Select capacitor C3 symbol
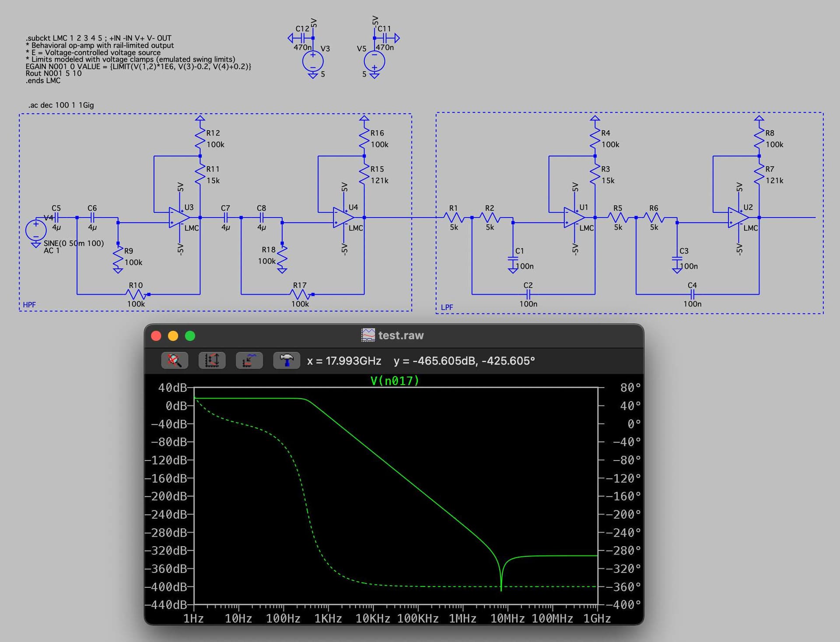 677,258
